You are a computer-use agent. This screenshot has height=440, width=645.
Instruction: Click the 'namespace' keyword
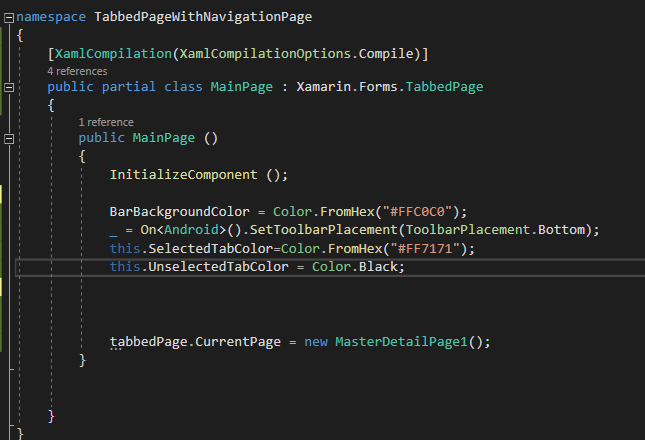pyautogui.click(x=51, y=17)
